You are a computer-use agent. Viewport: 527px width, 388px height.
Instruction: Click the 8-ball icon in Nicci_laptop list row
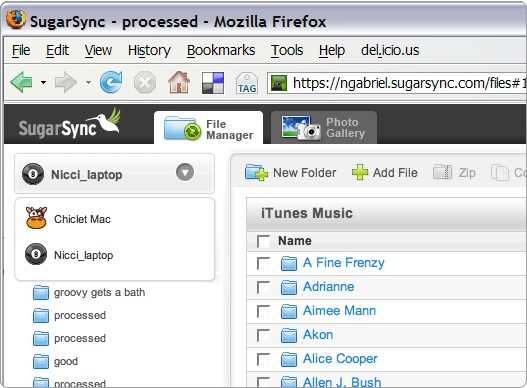click(x=36, y=254)
